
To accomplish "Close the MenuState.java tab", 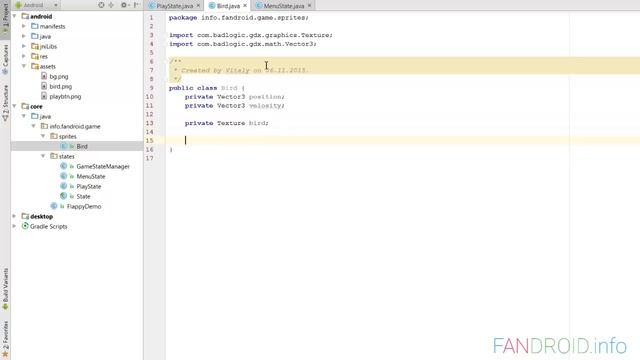I will click(x=309, y=6).
